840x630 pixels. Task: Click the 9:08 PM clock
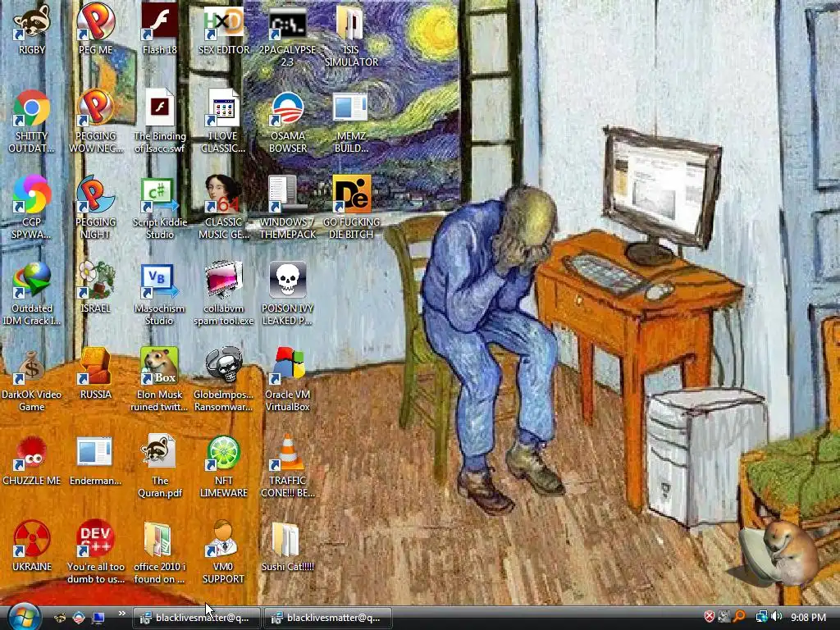point(808,618)
